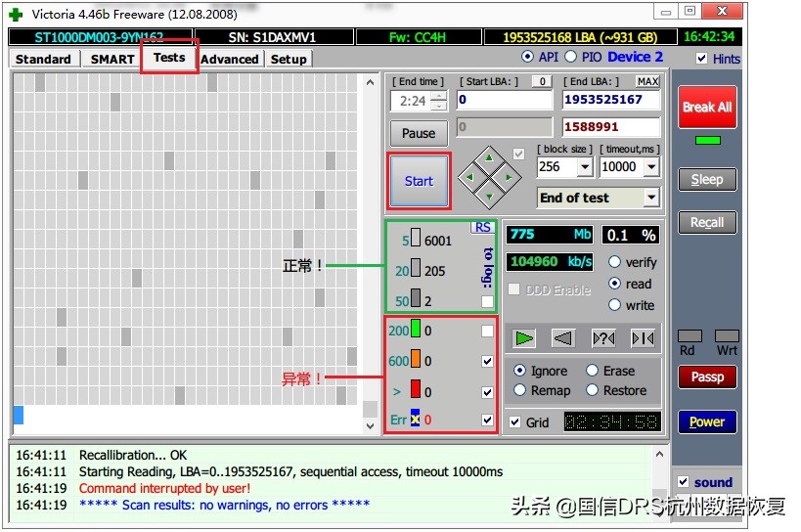Switch to the SMART tab

pos(112,59)
